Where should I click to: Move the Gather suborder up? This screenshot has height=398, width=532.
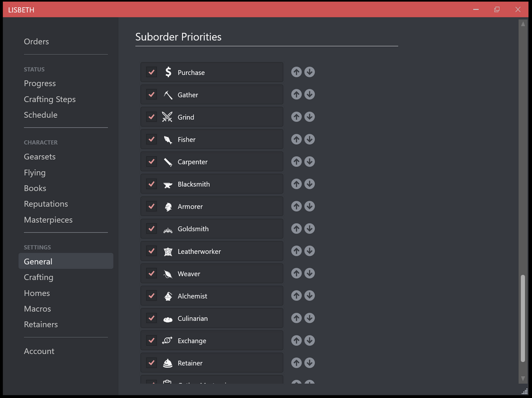coord(296,94)
